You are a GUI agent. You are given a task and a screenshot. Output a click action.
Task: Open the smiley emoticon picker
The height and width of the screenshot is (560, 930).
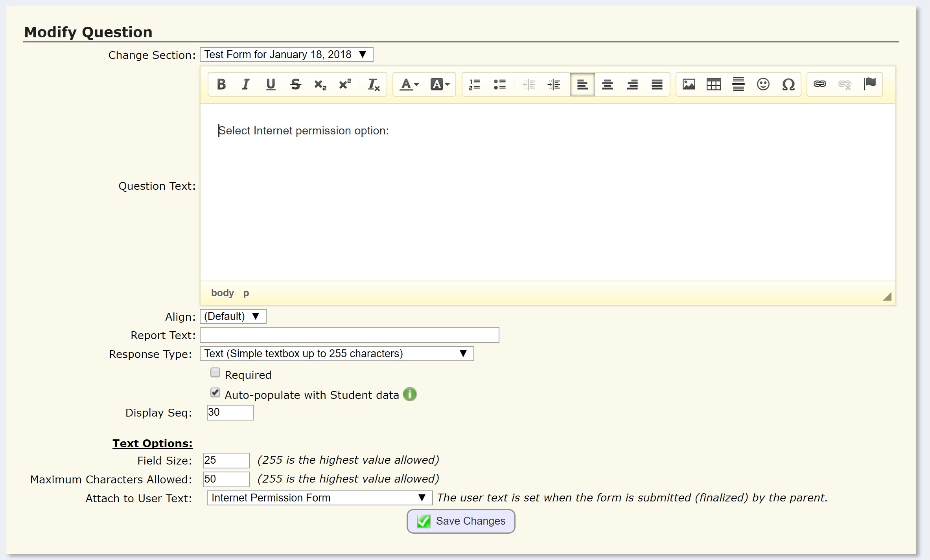click(x=763, y=84)
